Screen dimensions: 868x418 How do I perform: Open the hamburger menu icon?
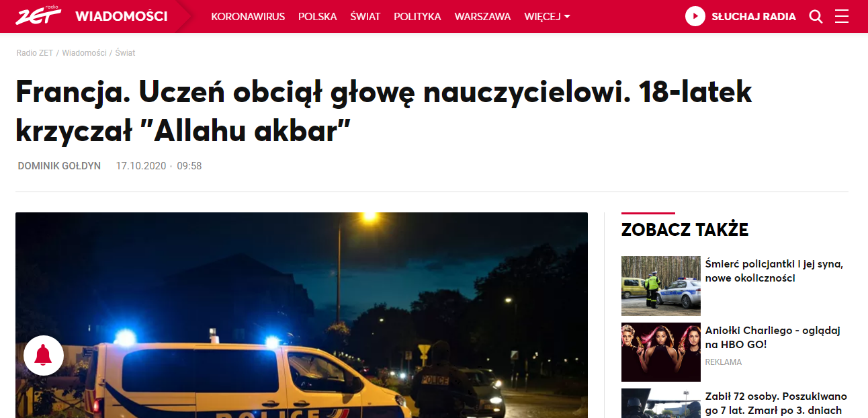click(842, 16)
